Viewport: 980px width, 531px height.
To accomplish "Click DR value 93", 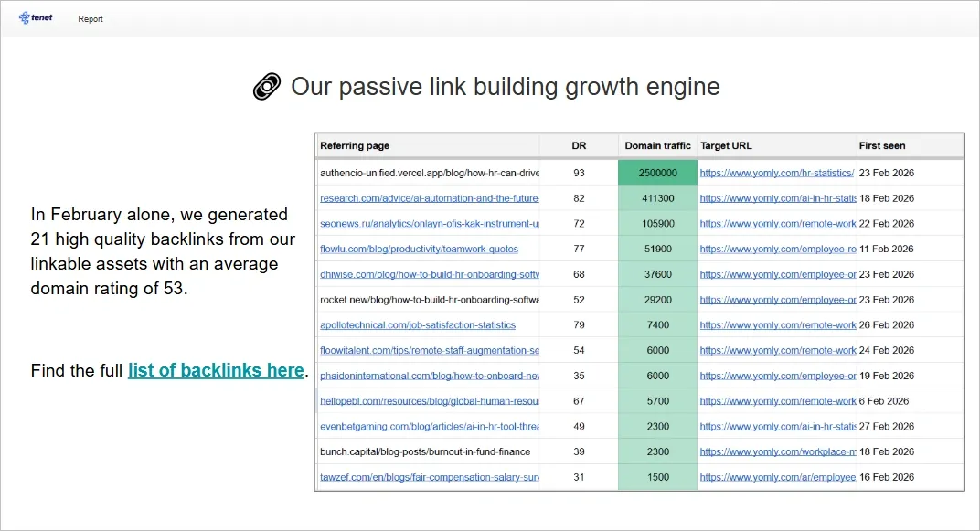I will coord(579,173).
